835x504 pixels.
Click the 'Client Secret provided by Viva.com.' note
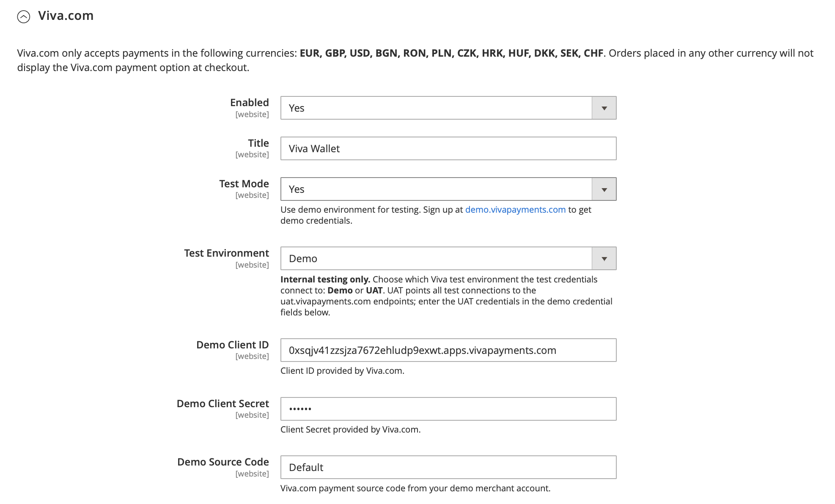[350, 430]
